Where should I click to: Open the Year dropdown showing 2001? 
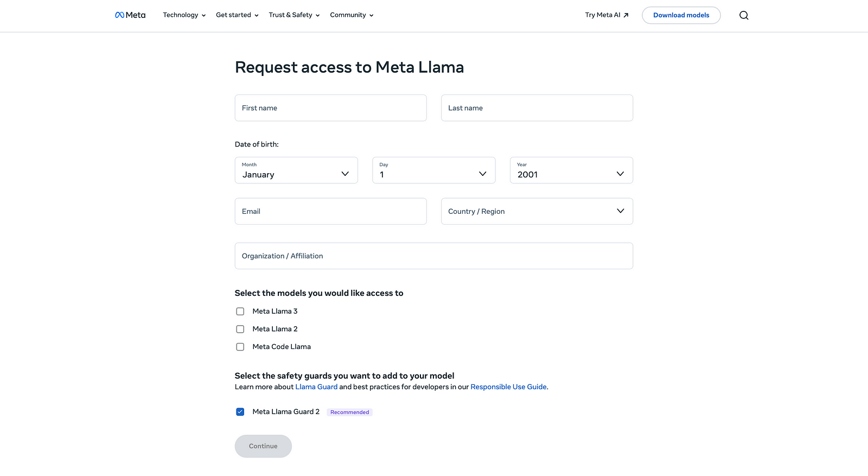click(571, 170)
